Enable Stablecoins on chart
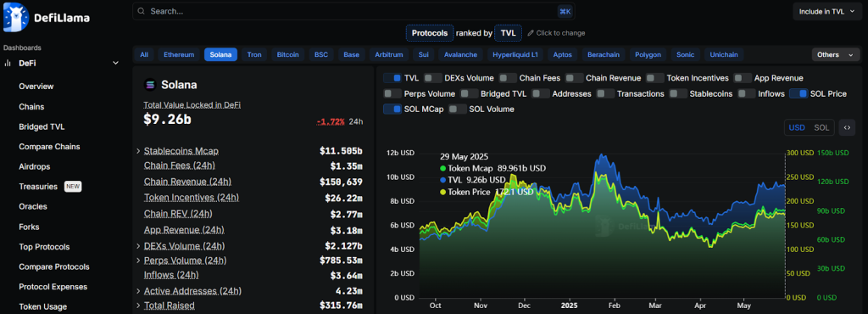Screen dimensions: 868x314 click(x=679, y=93)
